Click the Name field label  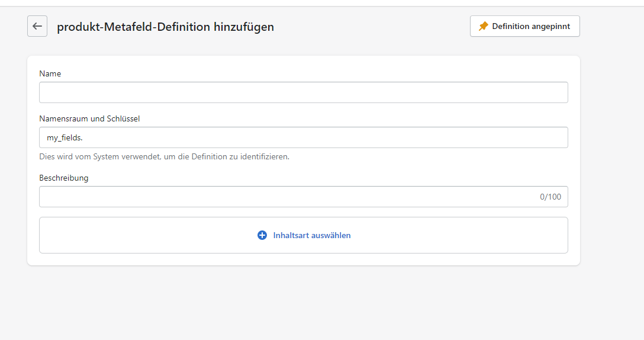tap(50, 73)
